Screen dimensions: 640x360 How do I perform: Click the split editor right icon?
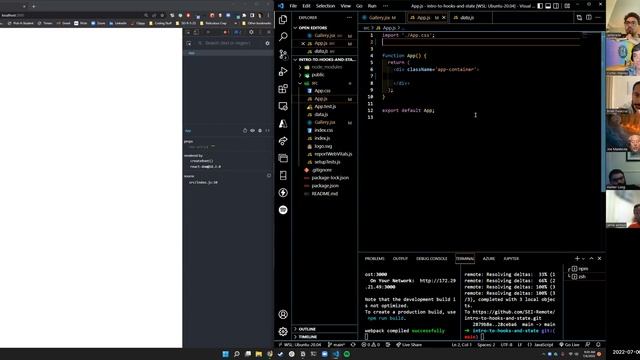[589, 18]
